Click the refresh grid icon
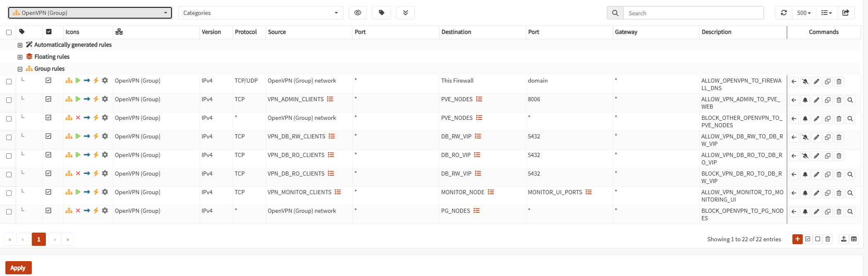Image resolution: width=868 pixels, height=276 pixels. click(x=784, y=13)
